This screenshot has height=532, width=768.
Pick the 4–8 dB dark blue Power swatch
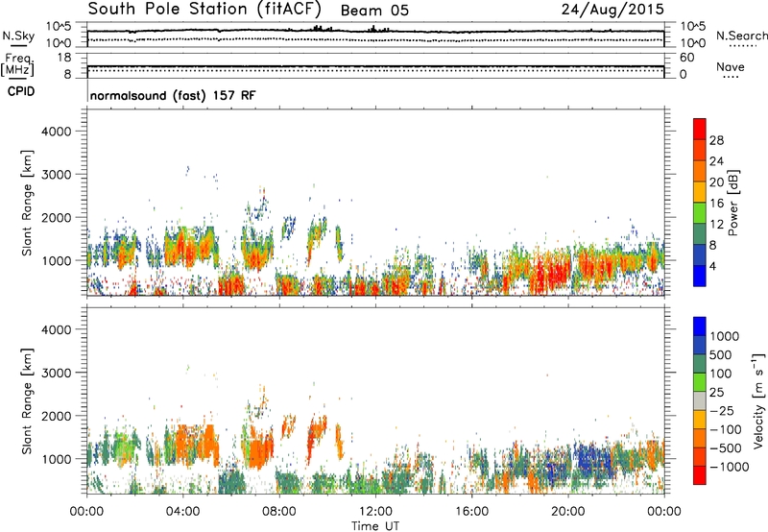coord(700,255)
